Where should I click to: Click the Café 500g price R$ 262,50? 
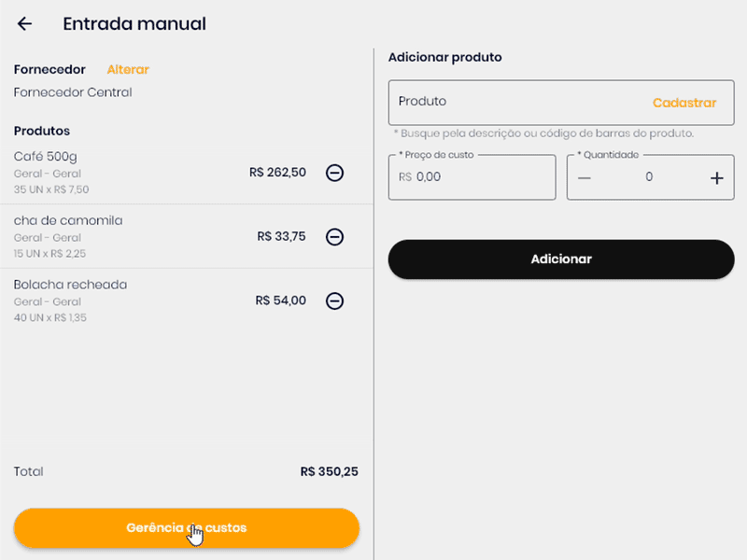(277, 173)
